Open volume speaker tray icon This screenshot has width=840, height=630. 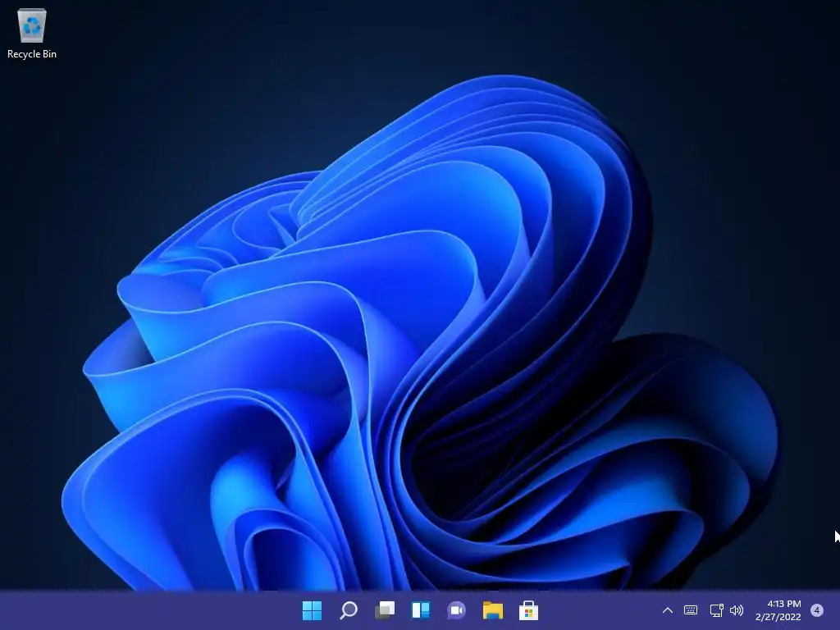pyautogui.click(x=737, y=610)
